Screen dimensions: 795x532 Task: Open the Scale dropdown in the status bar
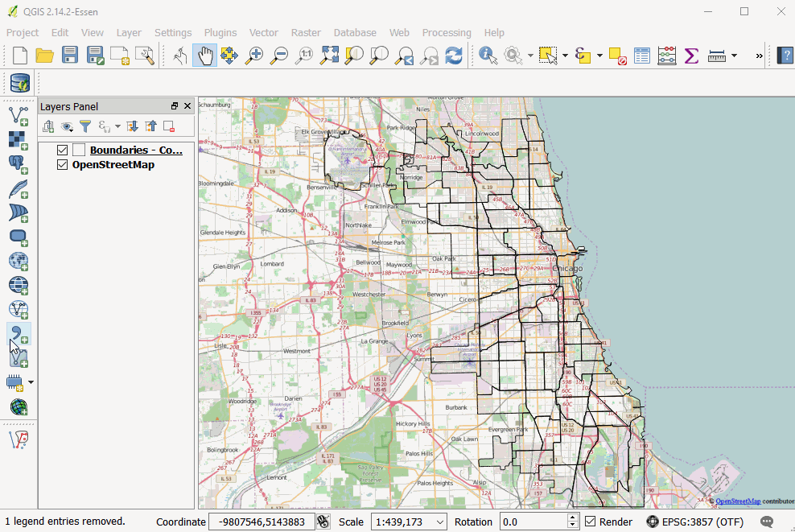click(440, 522)
